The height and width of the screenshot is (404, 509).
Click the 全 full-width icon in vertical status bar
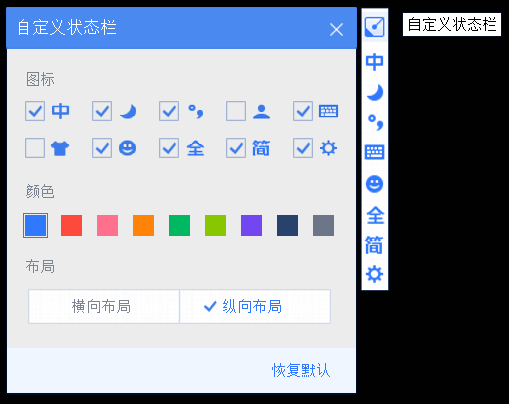[x=375, y=215]
